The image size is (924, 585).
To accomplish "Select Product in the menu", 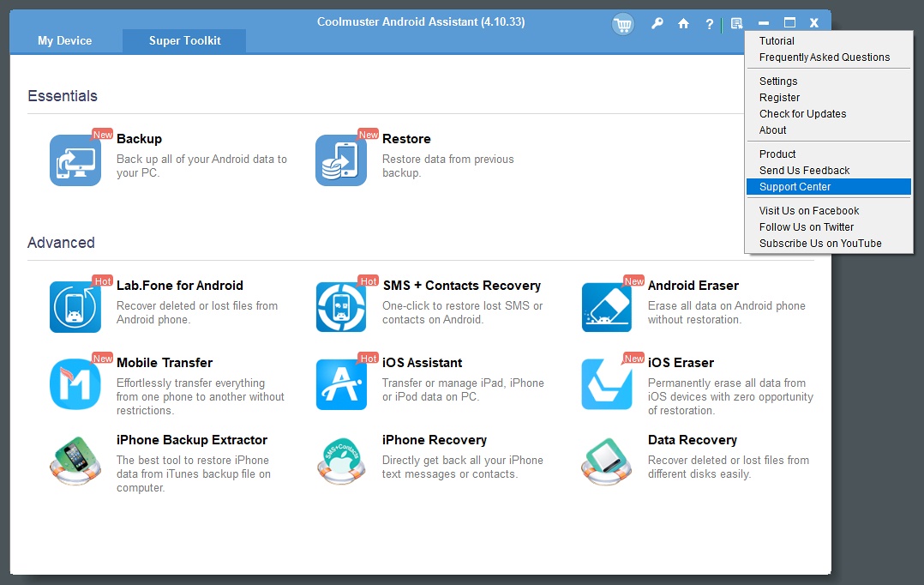I will [x=829, y=154].
